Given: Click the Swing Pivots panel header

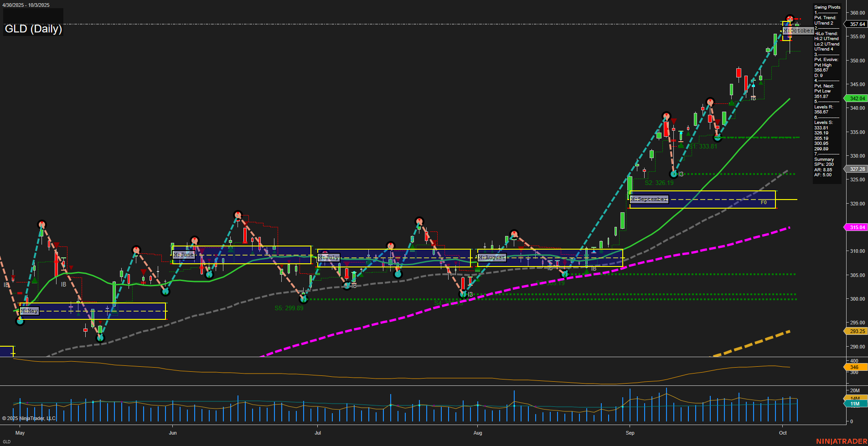Looking at the screenshot, I should 827,7.
